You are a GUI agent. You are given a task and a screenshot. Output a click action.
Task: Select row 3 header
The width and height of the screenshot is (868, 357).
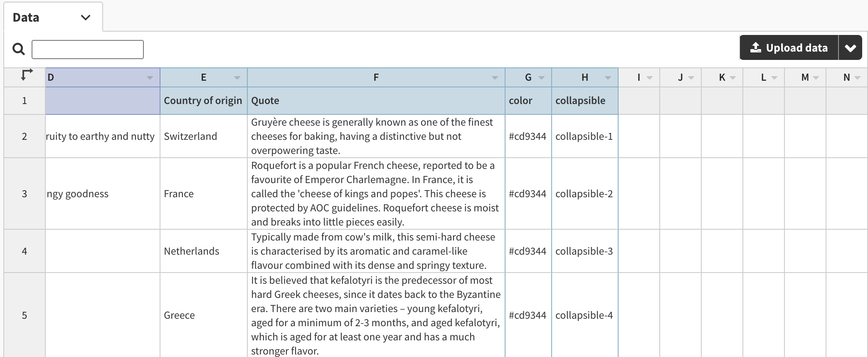(25, 193)
